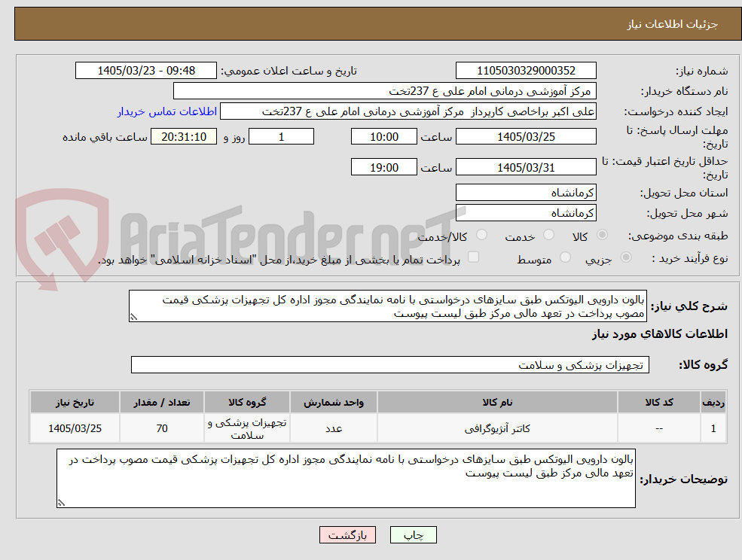Click the announcement date field 1405/03/23 - 09:48
This screenshot has height=560, width=742.
tap(145, 71)
